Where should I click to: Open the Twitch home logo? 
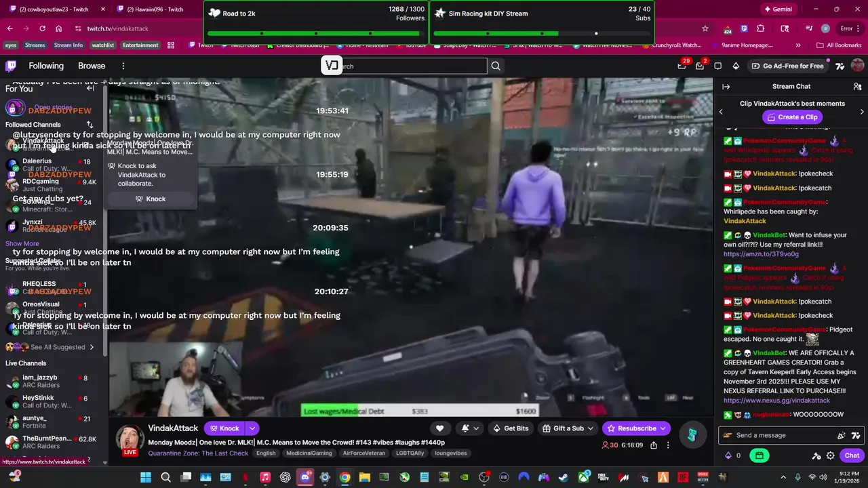point(11,66)
